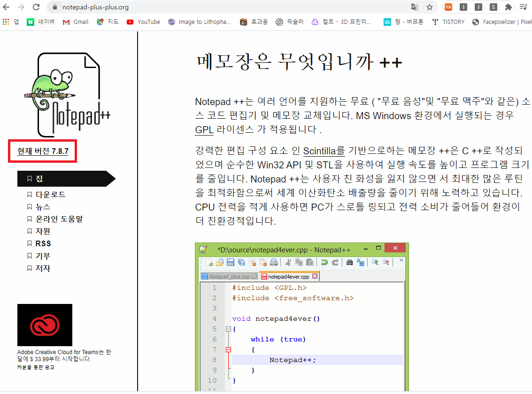Viewport: 532px width, 394px height.
Task: Click the 카본을 통한 광고 link
Action: tap(36, 367)
